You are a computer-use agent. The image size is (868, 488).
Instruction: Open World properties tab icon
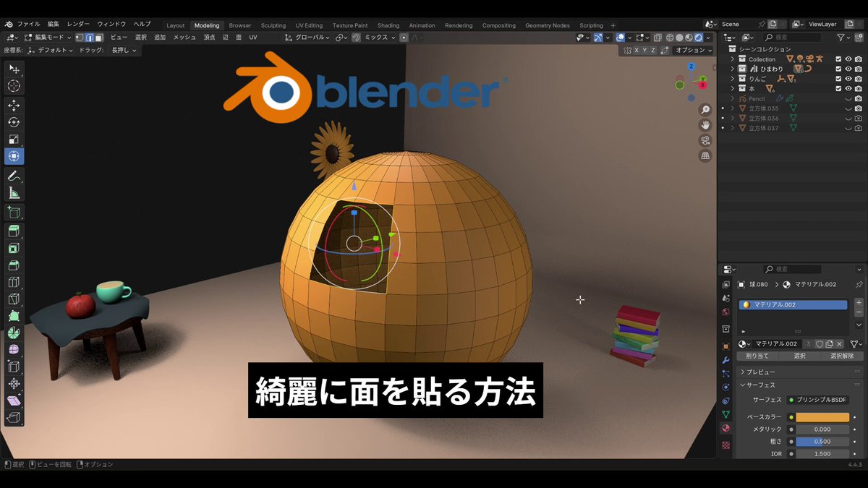coord(726,312)
